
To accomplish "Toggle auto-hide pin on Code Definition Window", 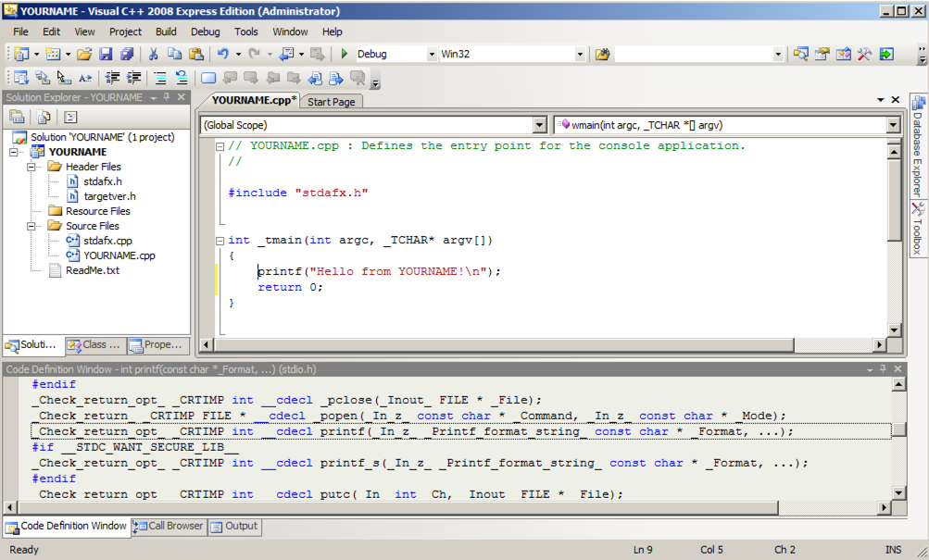I will pyautogui.click(x=881, y=368).
